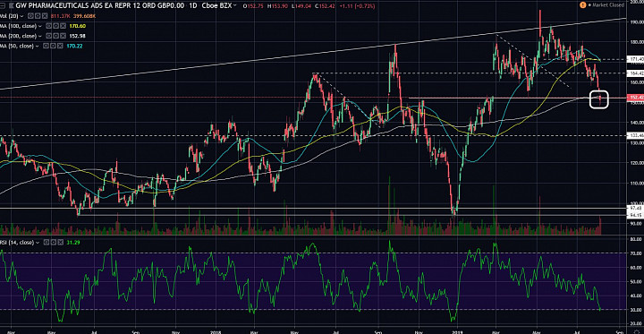Image resolution: width=644 pixels, height=334 pixels.
Task: Expand the Vol (20) dropdown arrow
Action: click(21, 16)
